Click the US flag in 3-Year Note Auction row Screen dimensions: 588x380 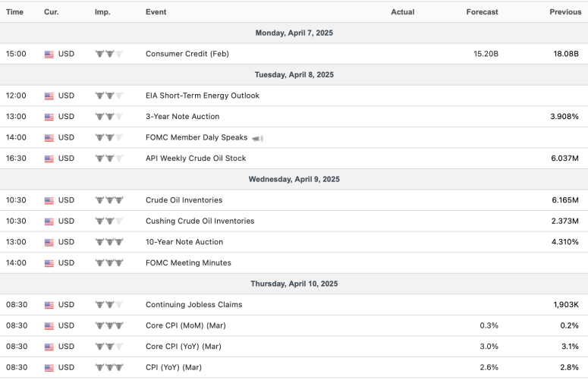[49, 117]
